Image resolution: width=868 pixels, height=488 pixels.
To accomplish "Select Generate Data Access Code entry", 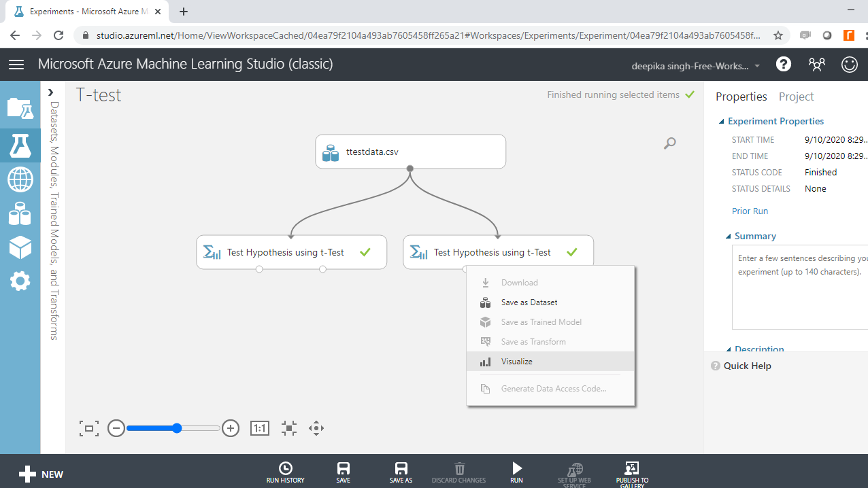I will tap(550, 389).
